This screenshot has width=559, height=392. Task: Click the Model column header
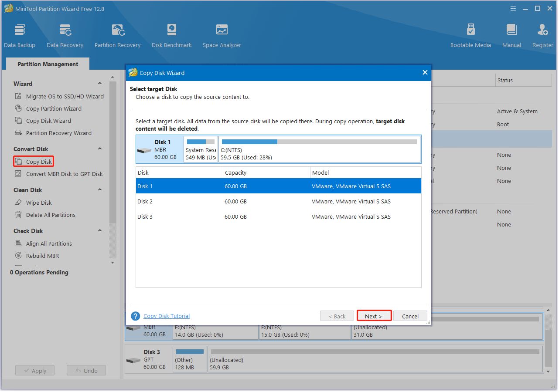click(365, 173)
